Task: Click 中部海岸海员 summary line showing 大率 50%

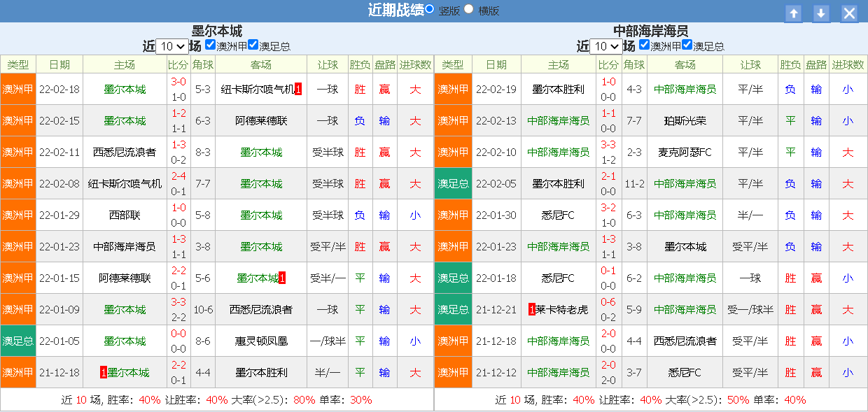Action: tap(651, 400)
